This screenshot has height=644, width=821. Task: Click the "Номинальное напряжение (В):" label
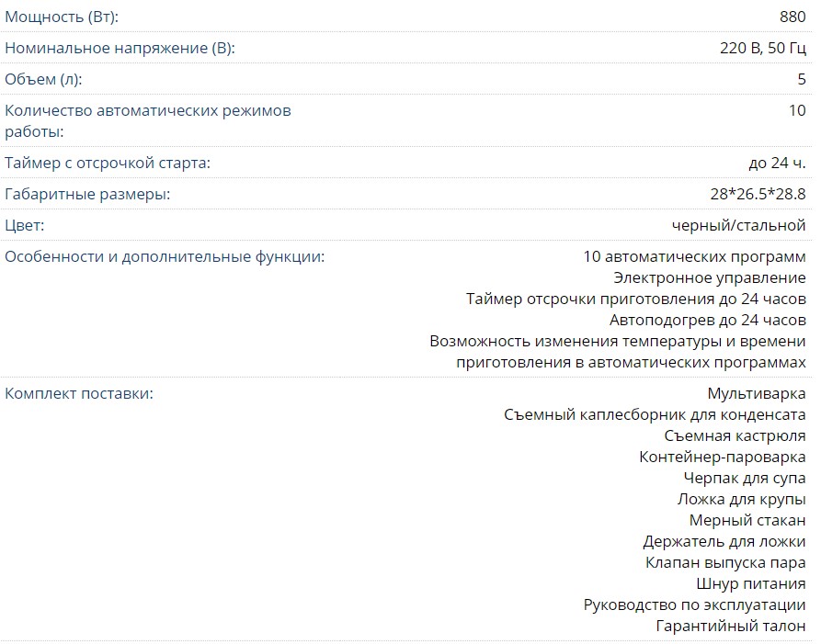(x=120, y=48)
